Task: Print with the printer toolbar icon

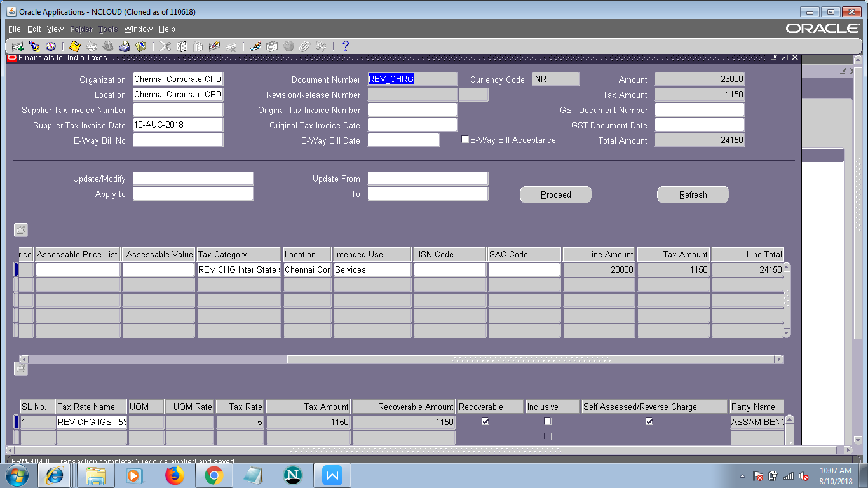Action: pos(125,46)
